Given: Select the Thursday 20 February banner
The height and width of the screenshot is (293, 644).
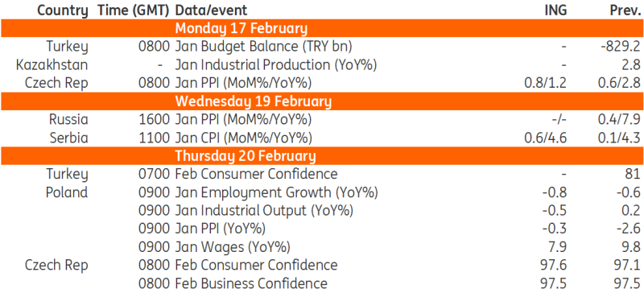Looking at the screenshot, I should 322,156.
